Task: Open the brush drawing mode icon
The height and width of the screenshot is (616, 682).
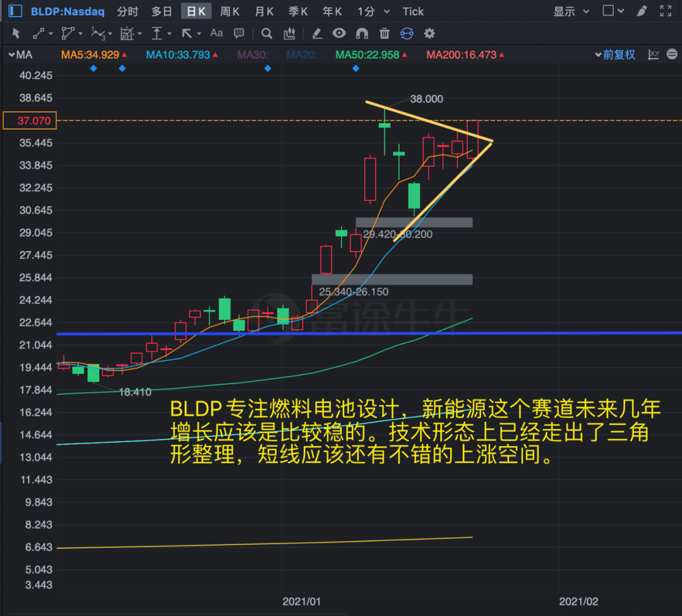Action: (x=642, y=11)
